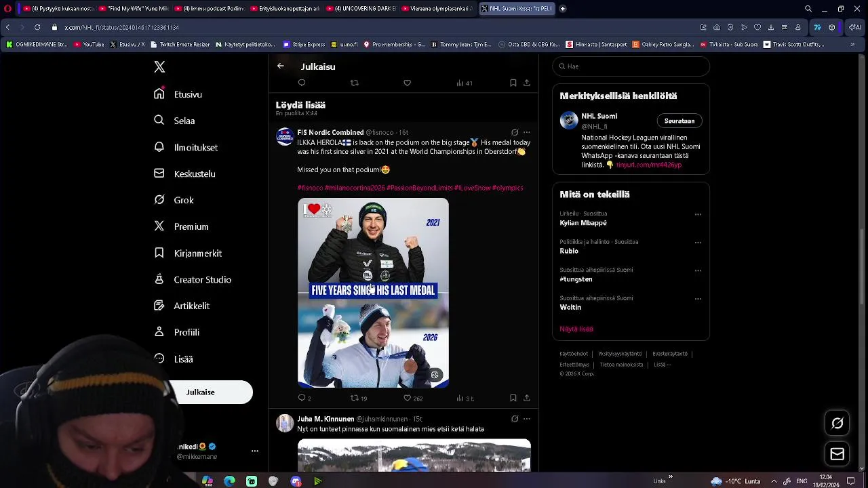Image resolution: width=868 pixels, height=488 pixels.
Task: Open Artikkelit page
Action: tap(182, 306)
